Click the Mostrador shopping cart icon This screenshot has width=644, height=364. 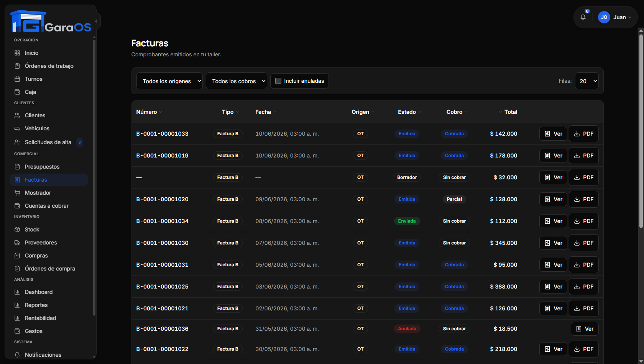pos(17,193)
